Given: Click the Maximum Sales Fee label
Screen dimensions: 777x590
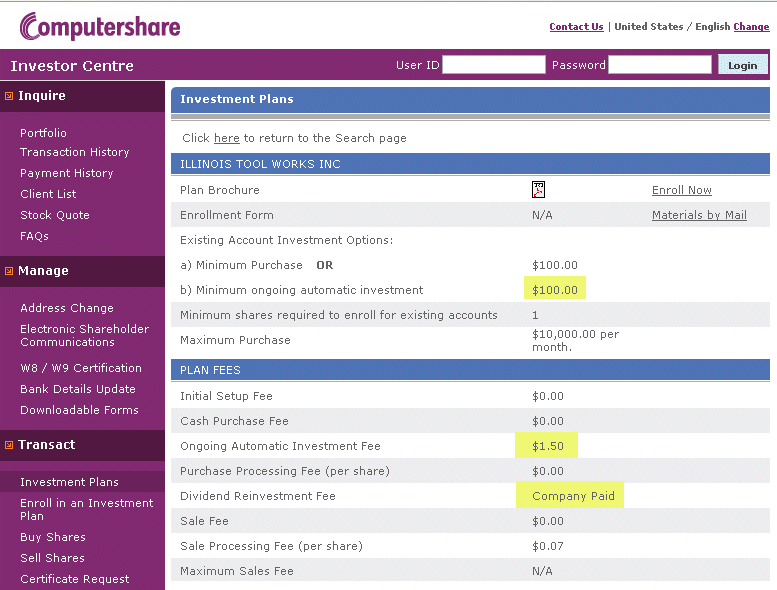Looking at the screenshot, I should (x=236, y=571).
